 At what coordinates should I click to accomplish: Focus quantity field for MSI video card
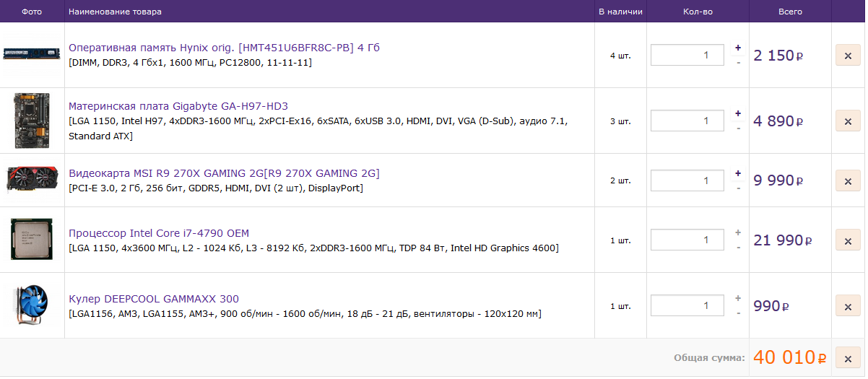(x=687, y=180)
